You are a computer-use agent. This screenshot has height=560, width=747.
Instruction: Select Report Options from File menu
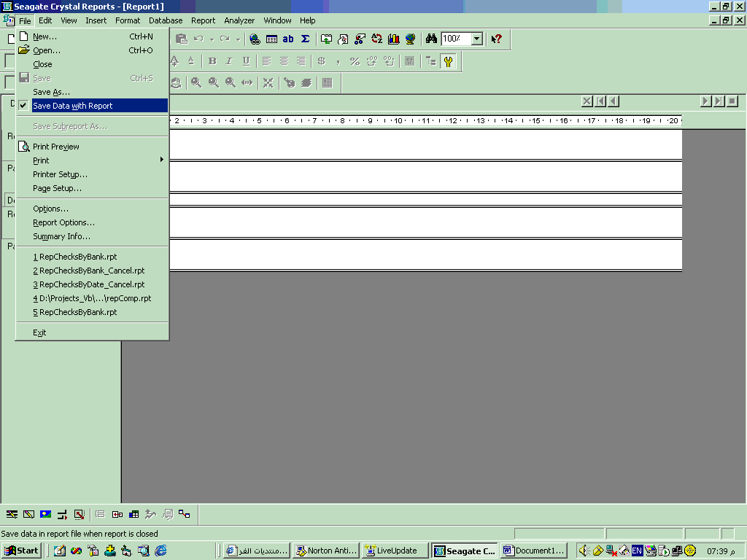point(64,222)
